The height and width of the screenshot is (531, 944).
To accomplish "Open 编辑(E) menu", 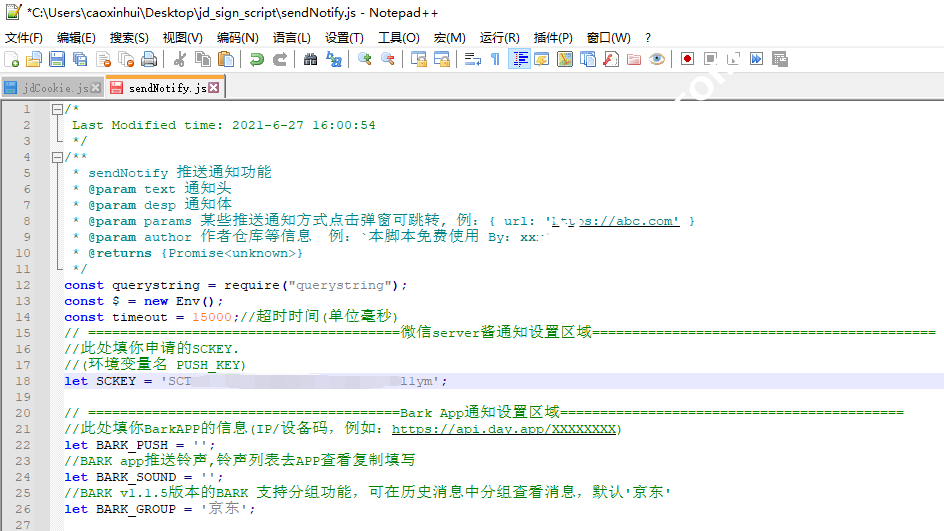I will point(76,38).
